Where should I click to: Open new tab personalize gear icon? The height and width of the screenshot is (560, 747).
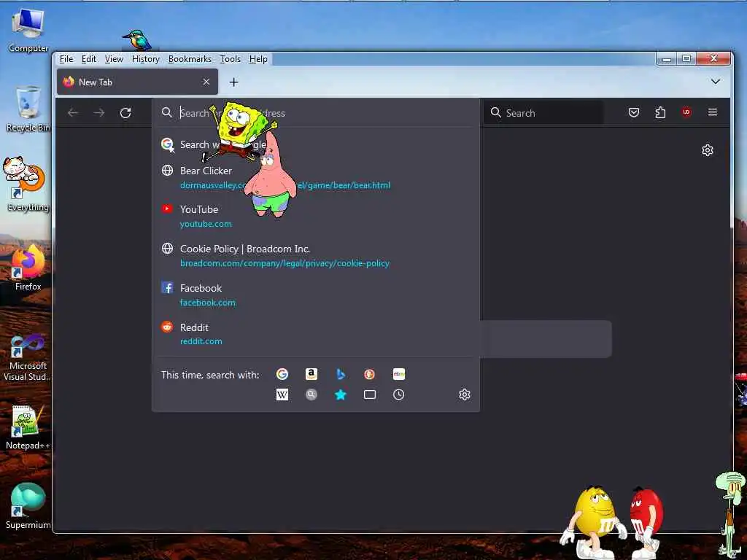pos(708,150)
